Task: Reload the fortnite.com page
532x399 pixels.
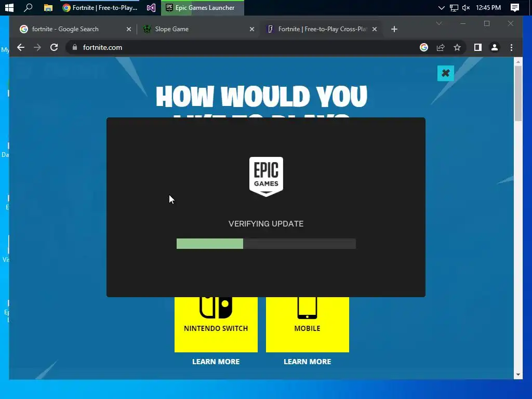Action: pos(54,47)
